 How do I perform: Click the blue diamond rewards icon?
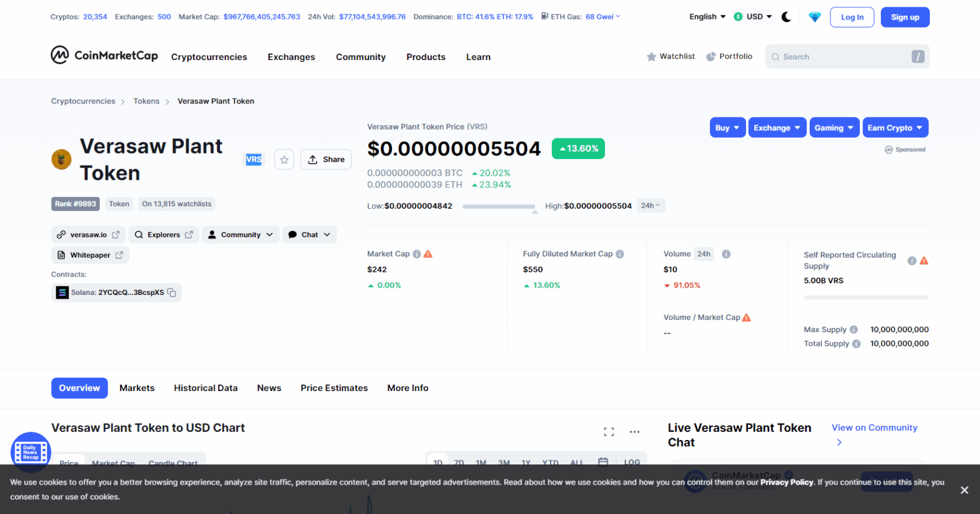tap(815, 17)
